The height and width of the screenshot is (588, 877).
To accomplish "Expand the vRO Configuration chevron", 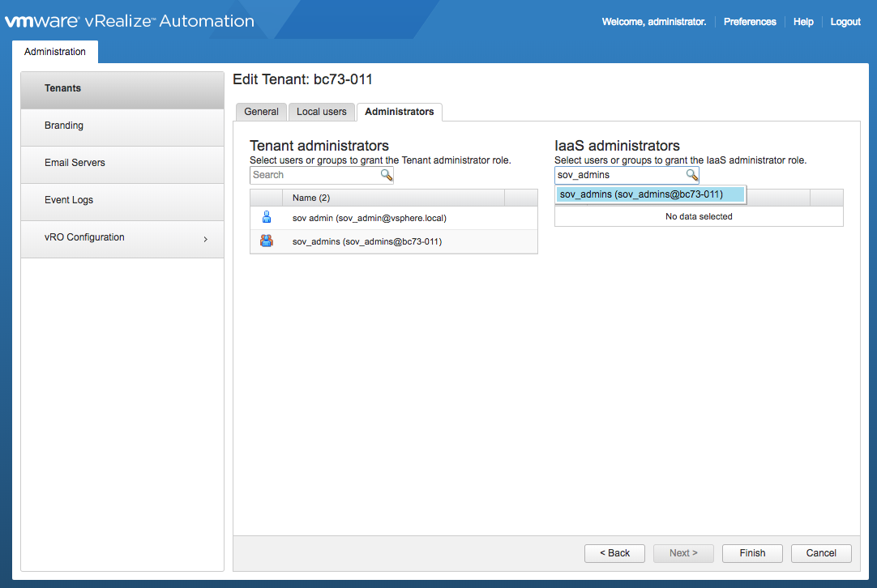I will (x=206, y=239).
